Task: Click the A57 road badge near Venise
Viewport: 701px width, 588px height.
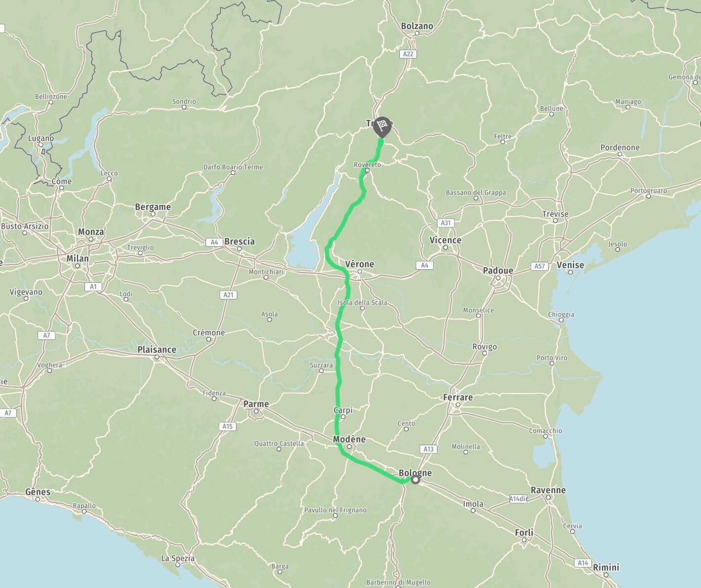Action: pyautogui.click(x=540, y=266)
